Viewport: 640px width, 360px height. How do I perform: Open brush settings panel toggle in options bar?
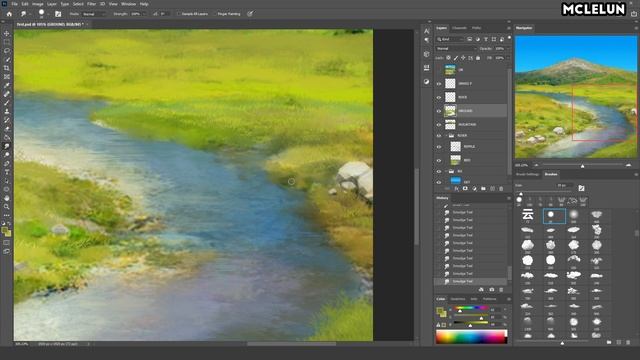click(58, 14)
